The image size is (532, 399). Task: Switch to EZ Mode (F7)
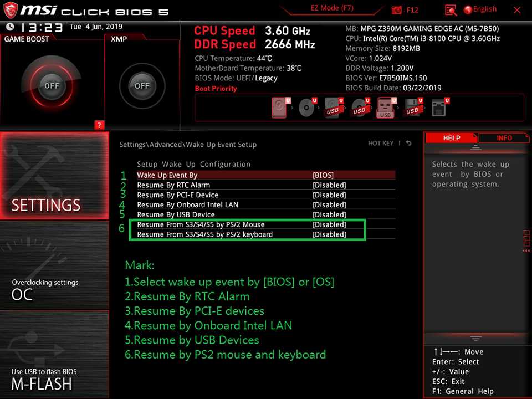pyautogui.click(x=331, y=9)
